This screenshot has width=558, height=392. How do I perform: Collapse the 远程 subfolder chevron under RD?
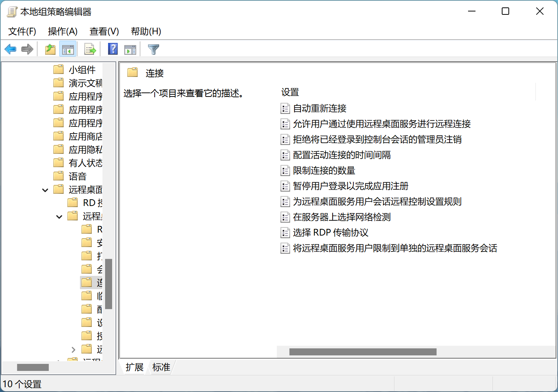(x=59, y=217)
